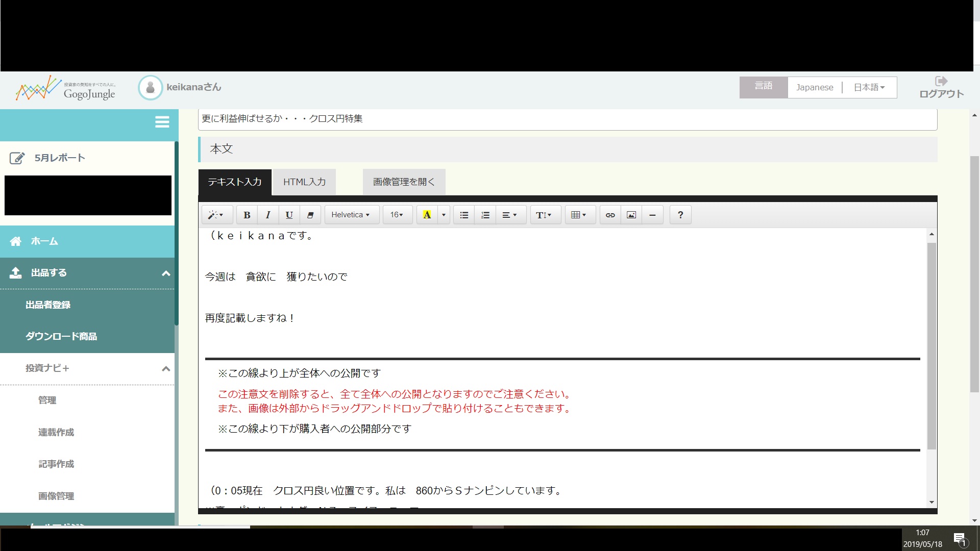Viewport: 980px width, 551px height.
Task: Insert horizontal rule line
Action: (652, 215)
